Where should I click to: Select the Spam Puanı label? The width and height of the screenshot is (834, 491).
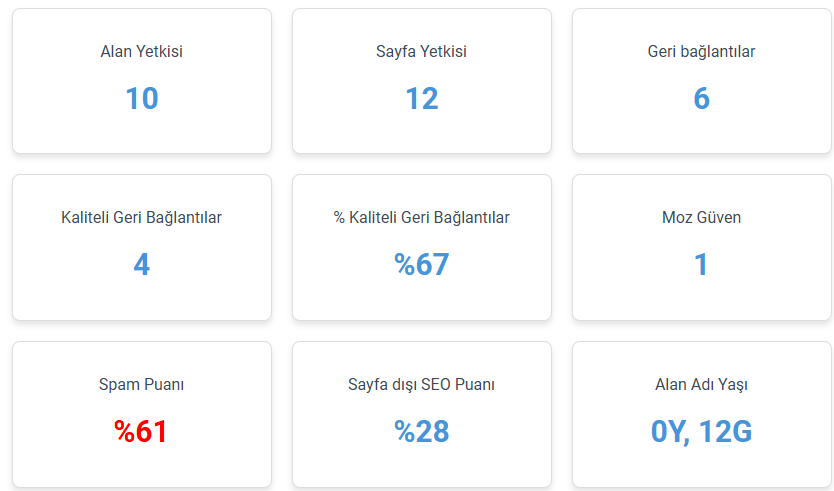(141, 385)
